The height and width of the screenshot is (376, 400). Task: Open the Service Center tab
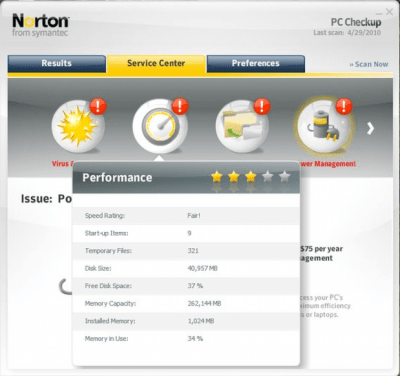click(x=156, y=63)
